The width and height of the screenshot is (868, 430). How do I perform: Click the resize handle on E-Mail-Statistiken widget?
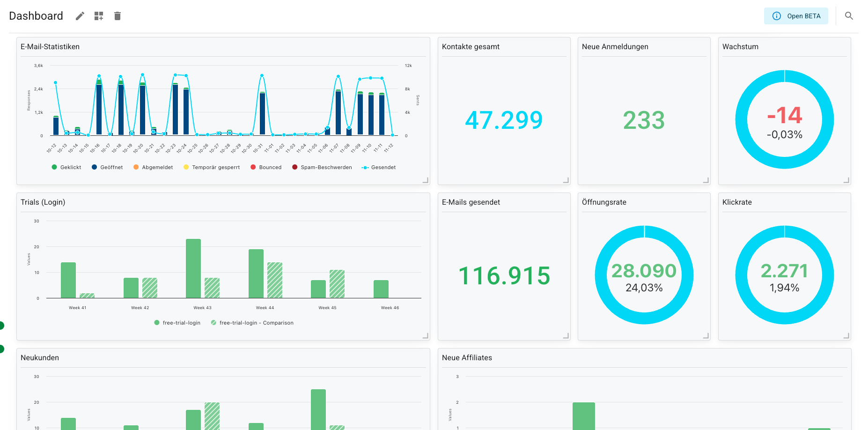[425, 180]
